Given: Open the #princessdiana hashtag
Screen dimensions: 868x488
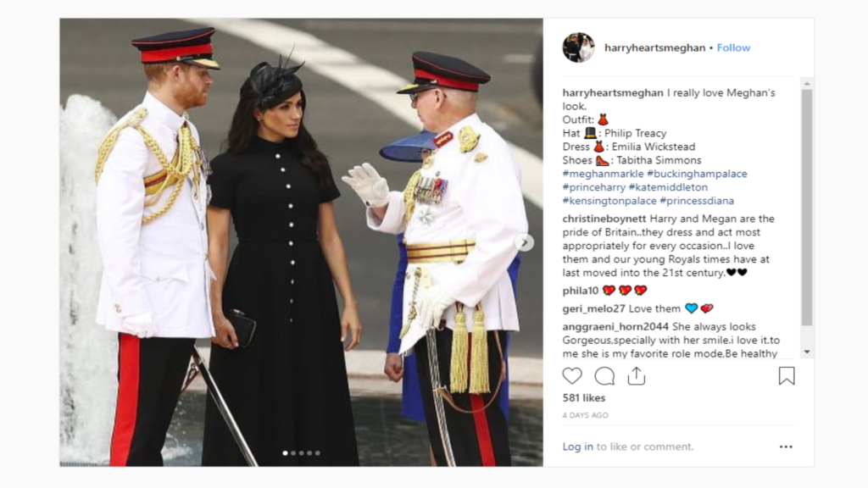Looking at the screenshot, I should 697,201.
